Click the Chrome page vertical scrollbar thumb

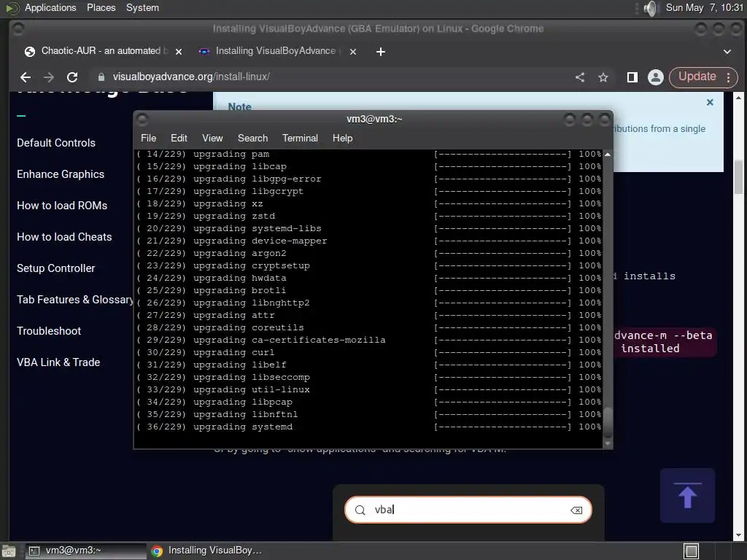point(738,177)
